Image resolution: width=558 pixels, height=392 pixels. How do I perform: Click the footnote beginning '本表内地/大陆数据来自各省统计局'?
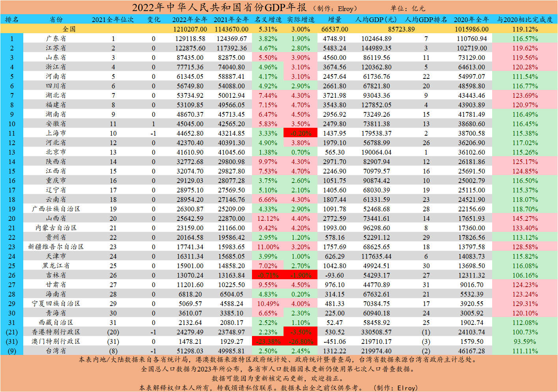point(278,359)
